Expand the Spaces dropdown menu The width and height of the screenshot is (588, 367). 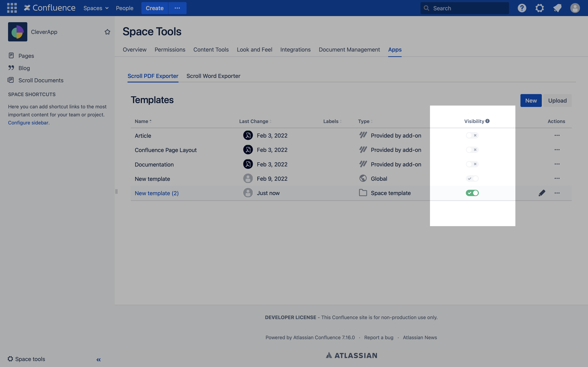click(96, 8)
